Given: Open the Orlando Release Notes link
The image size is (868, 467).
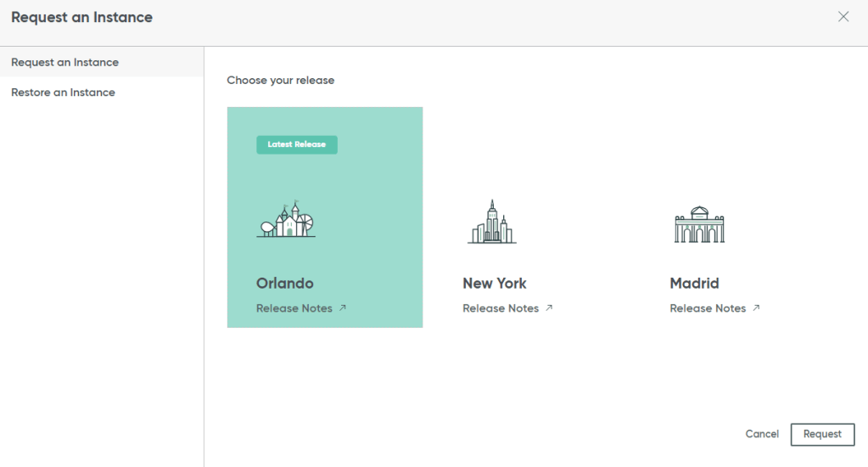Looking at the screenshot, I should (x=294, y=308).
